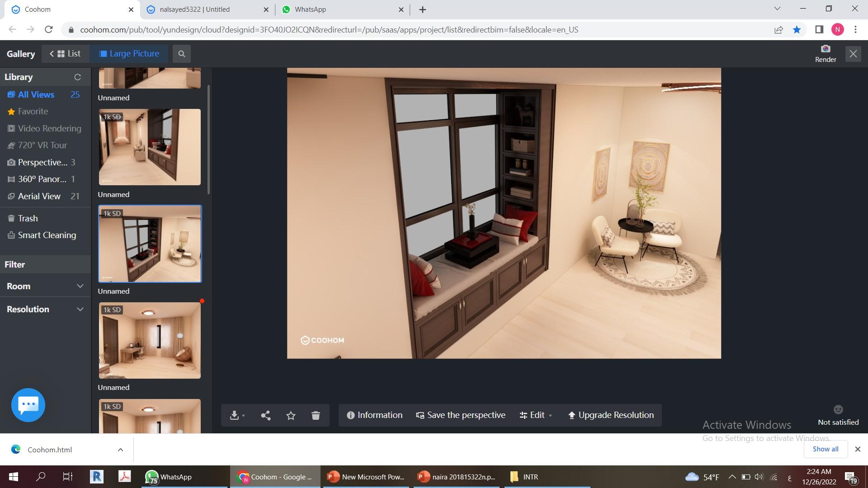Open the Edit dropdown menu
This screenshot has height=488, width=868.
(x=536, y=415)
